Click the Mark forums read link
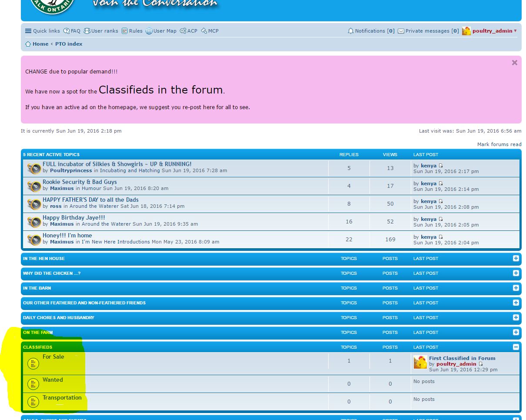Screen dimensions: 526x420 499,144
